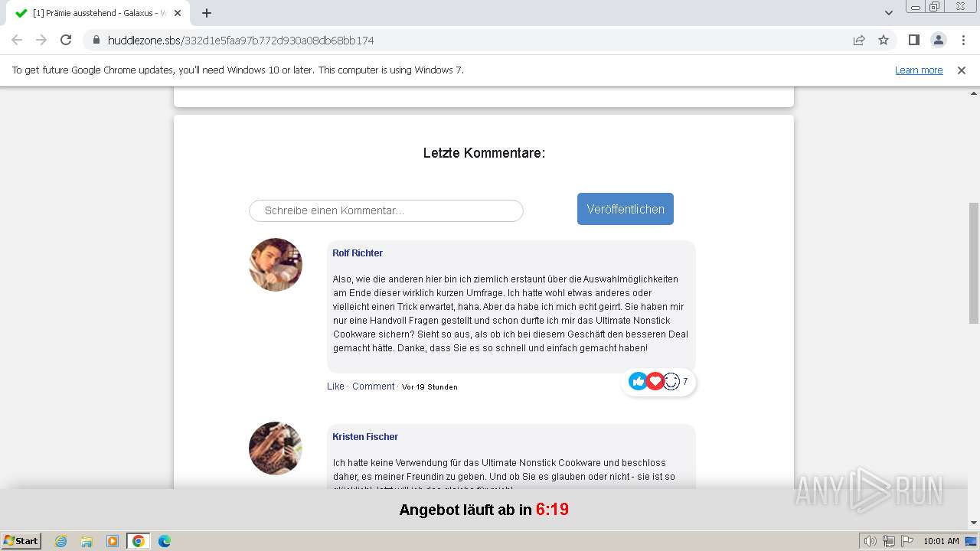Image resolution: width=980 pixels, height=551 pixels.
Task: Click the page vertical scrollbar thumb
Action: pos(974,263)
